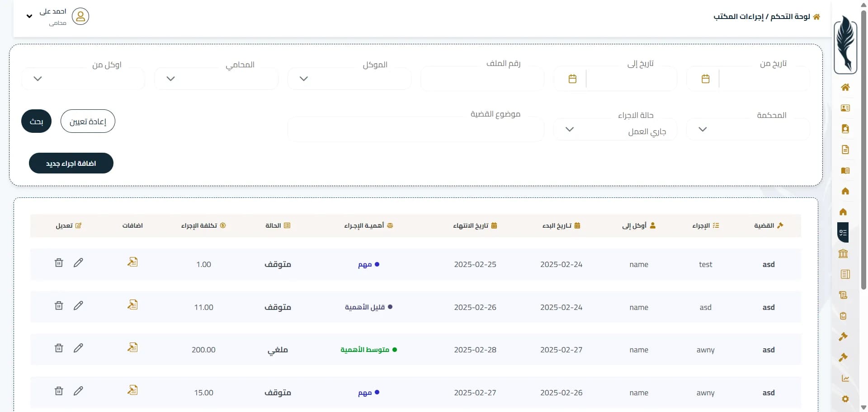Click متوسط الأهمية priority label
This screenshot has width=868, height=412.
[368, 350]
